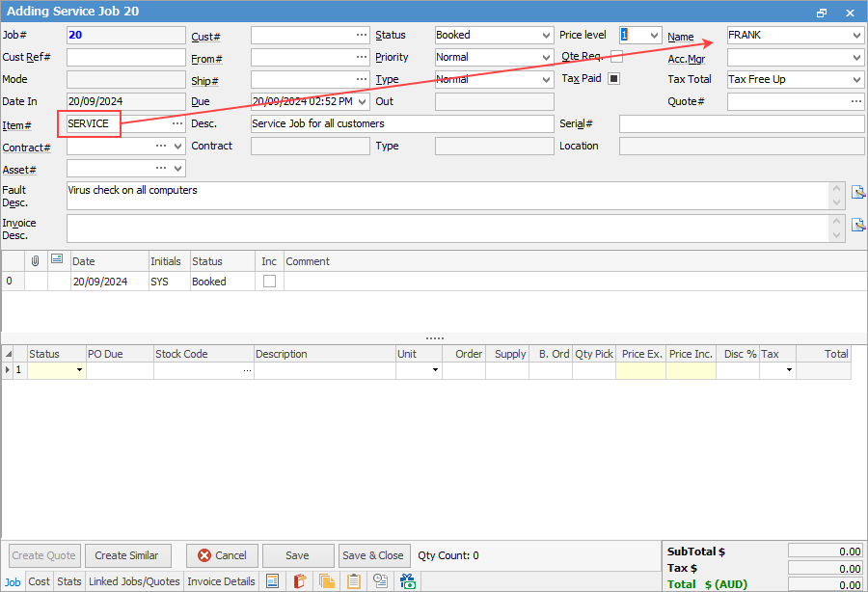868x592 pixels.
Task: Click the clipboard icon in bottom tab bar
Action: point(354,581)
